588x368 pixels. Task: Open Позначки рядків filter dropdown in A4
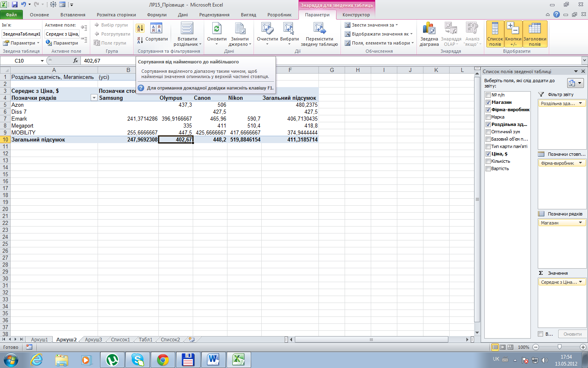pos(94,98)
